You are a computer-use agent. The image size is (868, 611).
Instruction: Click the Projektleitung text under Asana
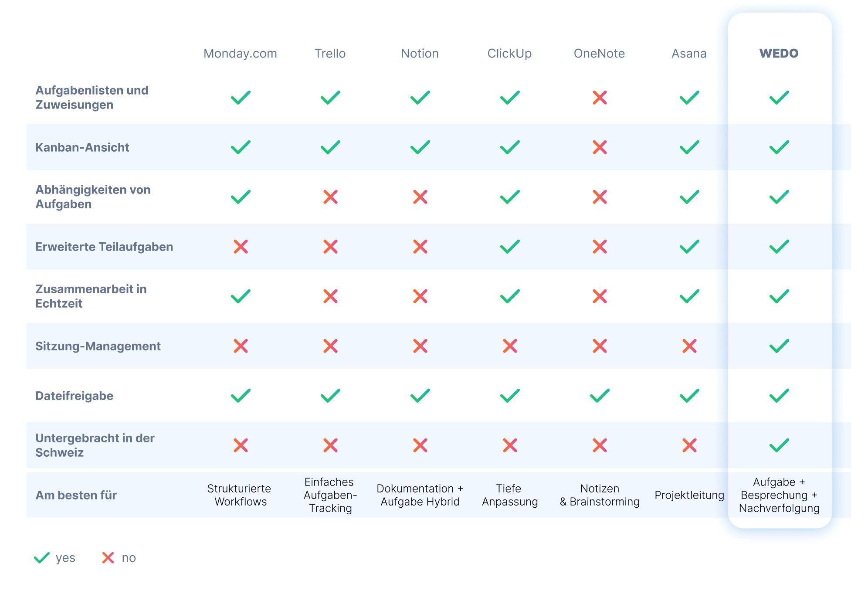tap(689, 495)
